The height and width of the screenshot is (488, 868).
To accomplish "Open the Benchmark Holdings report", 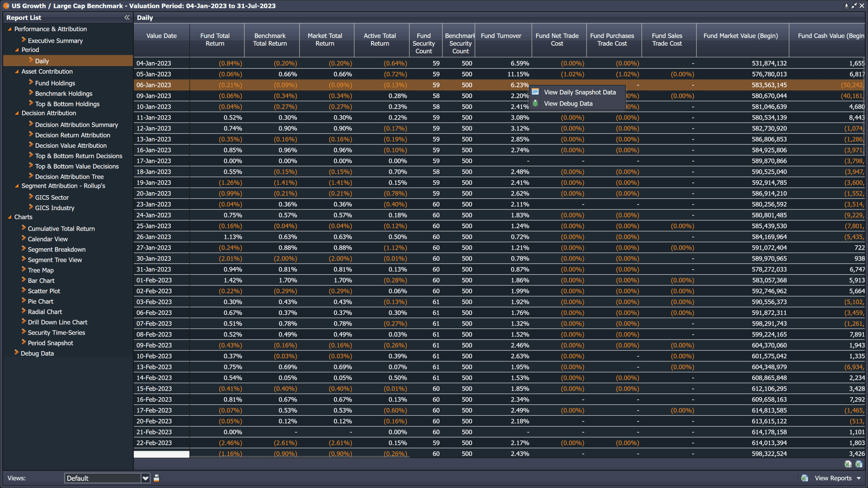I will pyautogui.click(x=63, y=94).
